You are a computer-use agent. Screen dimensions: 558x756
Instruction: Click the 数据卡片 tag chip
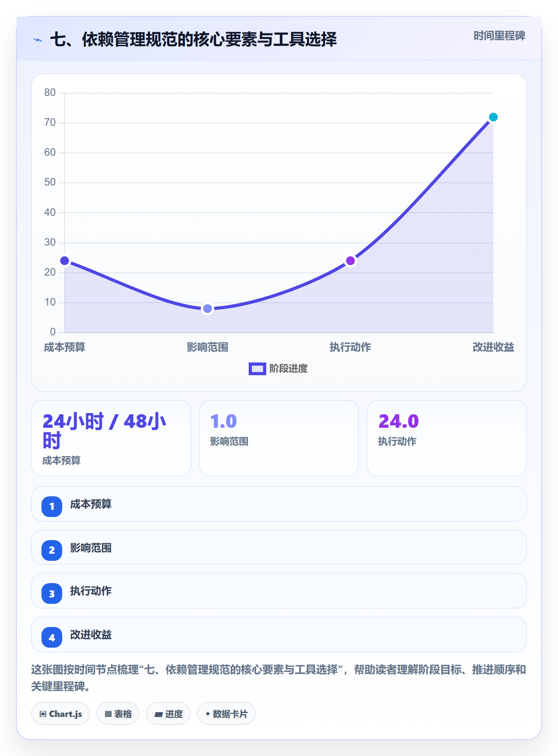point(226,714)
